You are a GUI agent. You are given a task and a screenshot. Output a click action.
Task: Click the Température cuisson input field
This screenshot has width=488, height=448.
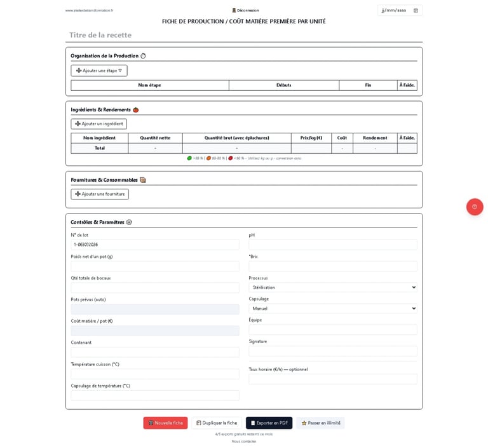[155, 374]
